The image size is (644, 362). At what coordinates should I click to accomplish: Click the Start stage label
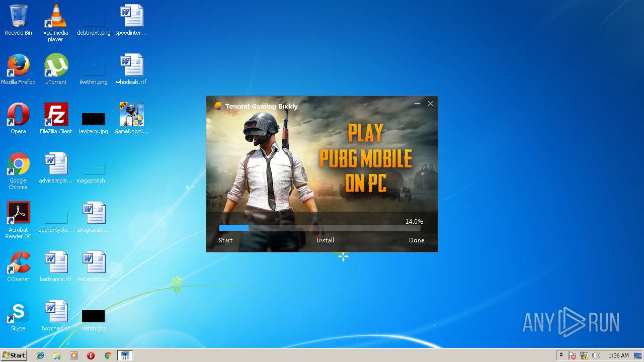[x=225, y=240]
